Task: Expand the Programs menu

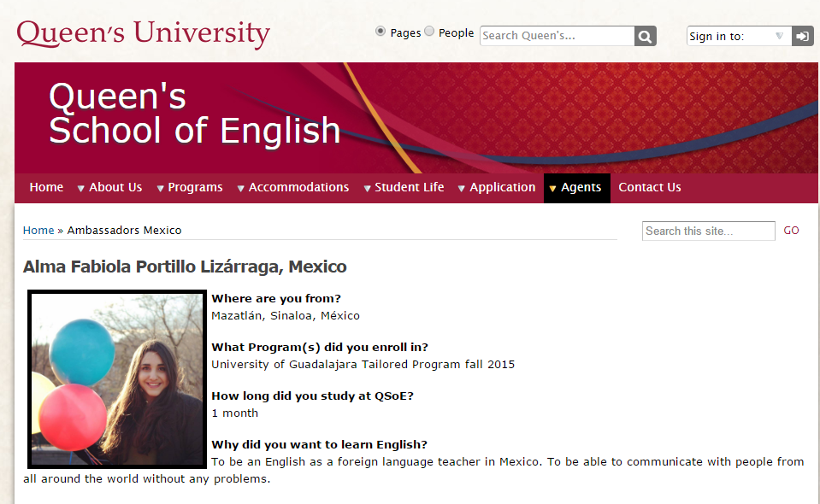Action: pos(190,187)
